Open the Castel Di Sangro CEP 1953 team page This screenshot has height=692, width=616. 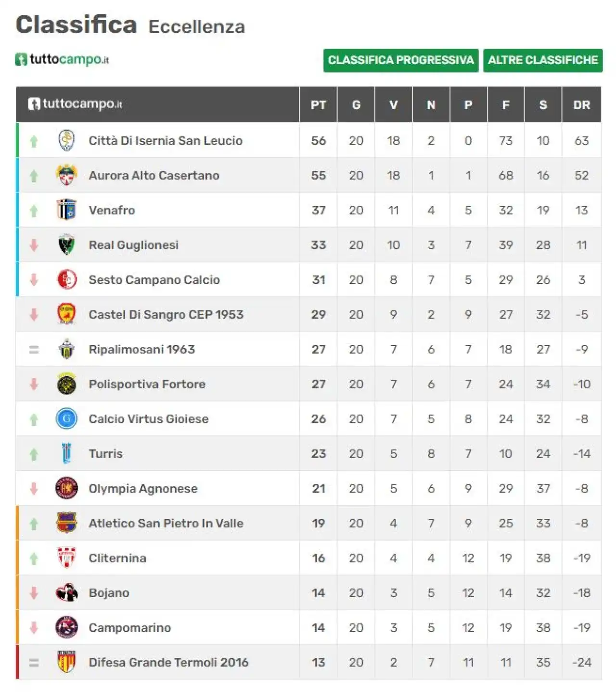coord(166,314)
